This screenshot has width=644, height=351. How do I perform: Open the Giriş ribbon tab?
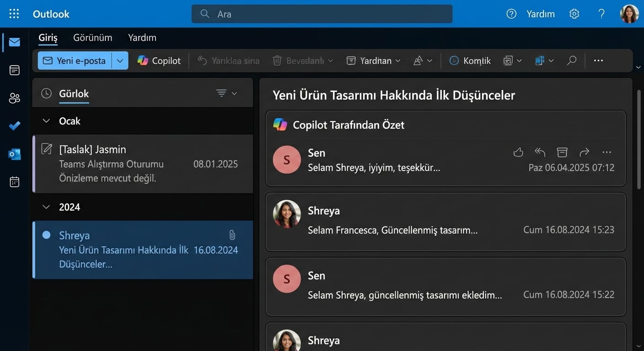pos(48,37)
